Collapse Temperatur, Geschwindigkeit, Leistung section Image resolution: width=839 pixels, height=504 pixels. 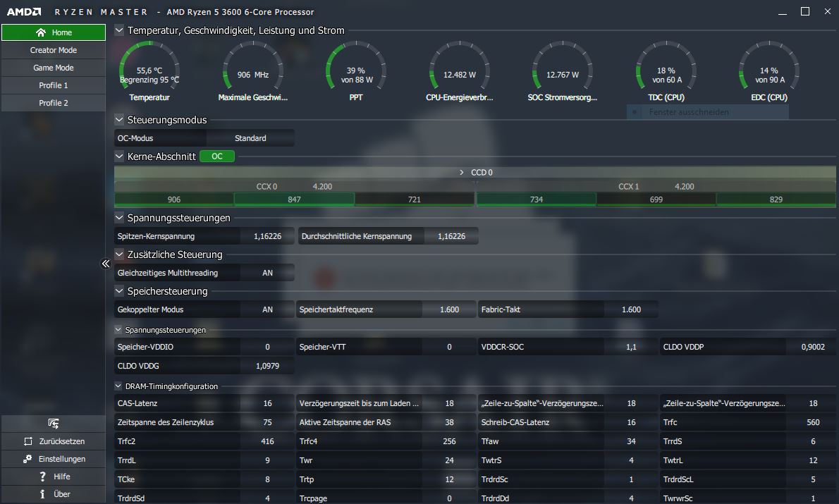pos(119,30)
